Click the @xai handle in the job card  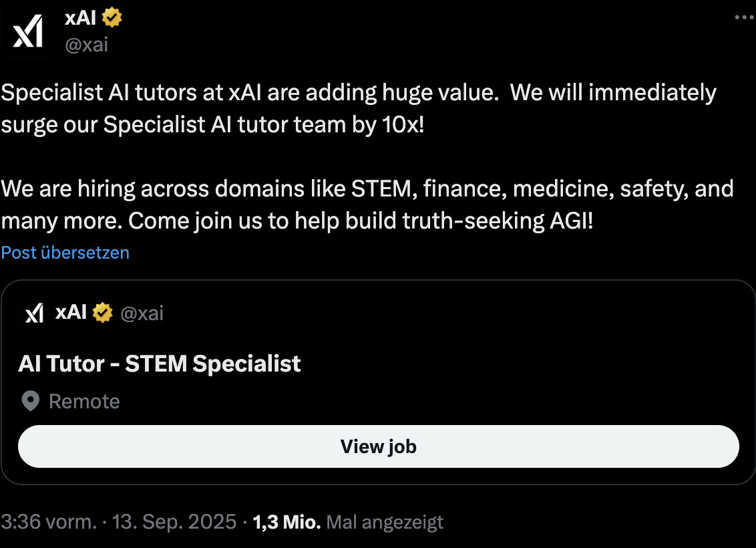[142, 313]
